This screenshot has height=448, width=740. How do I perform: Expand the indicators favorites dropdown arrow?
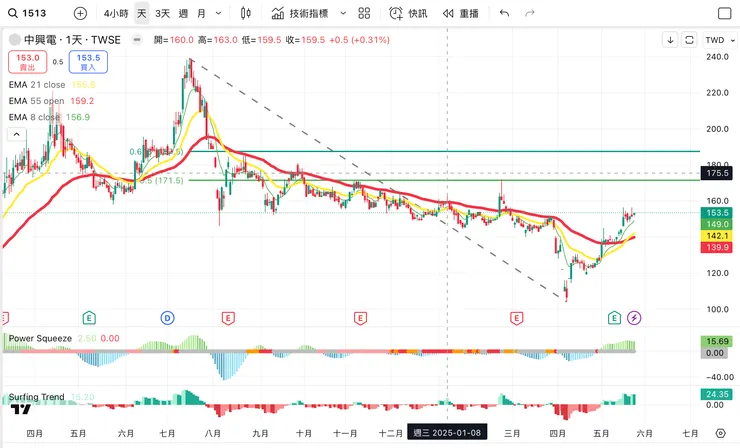point(343,13)
